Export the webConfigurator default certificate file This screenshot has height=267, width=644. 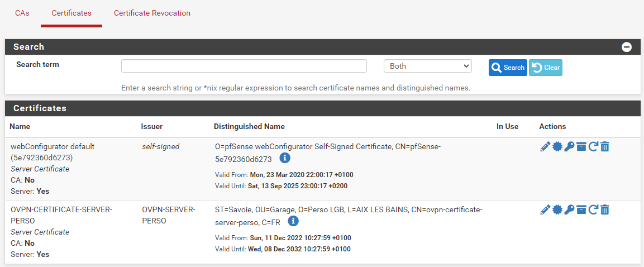pos(557,147)
